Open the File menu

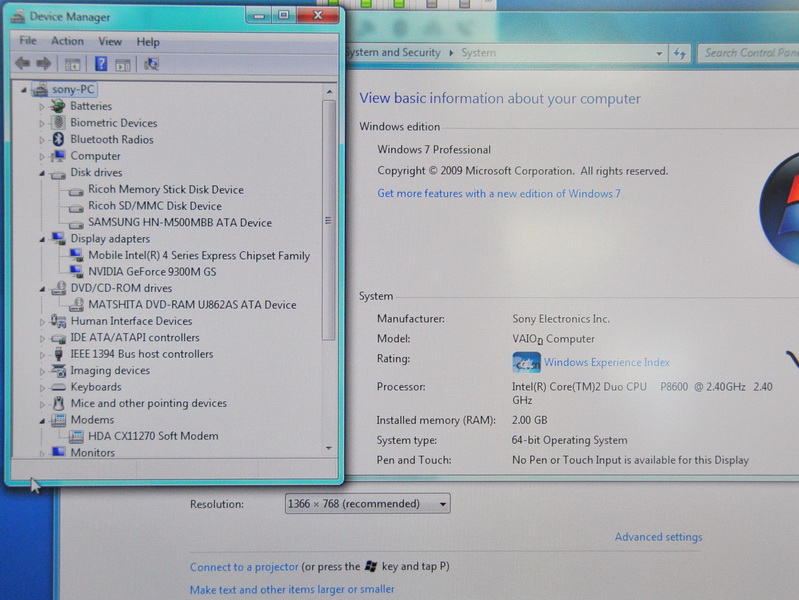28,41
